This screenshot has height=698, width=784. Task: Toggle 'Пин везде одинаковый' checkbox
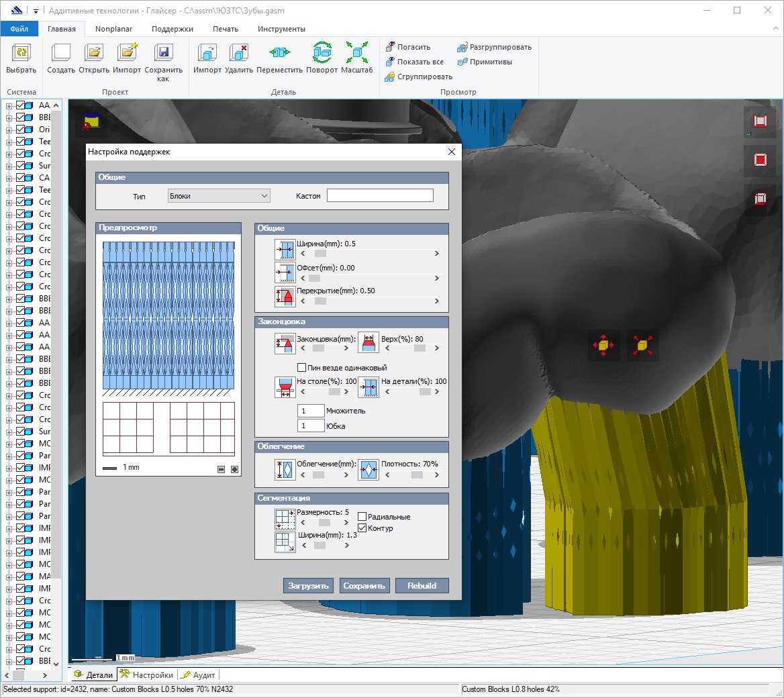[302, 368]
